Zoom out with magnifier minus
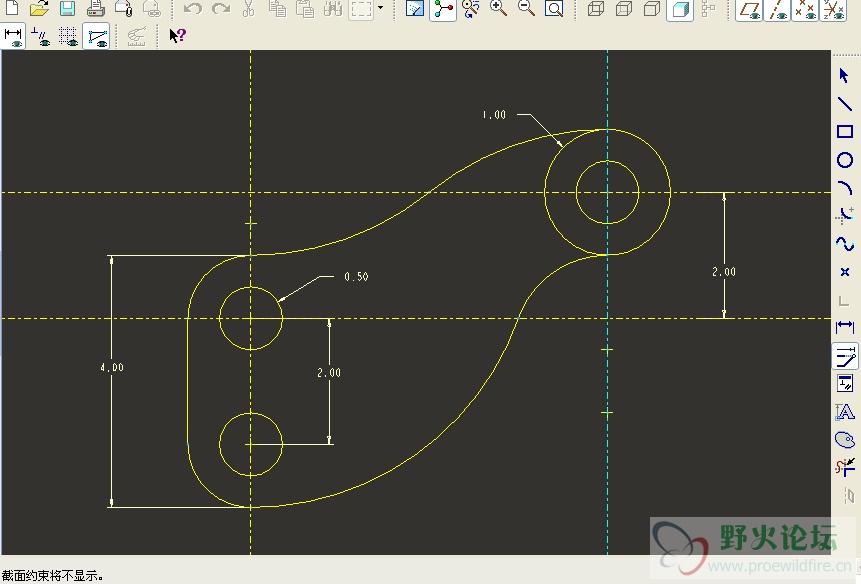 (527, 8)
